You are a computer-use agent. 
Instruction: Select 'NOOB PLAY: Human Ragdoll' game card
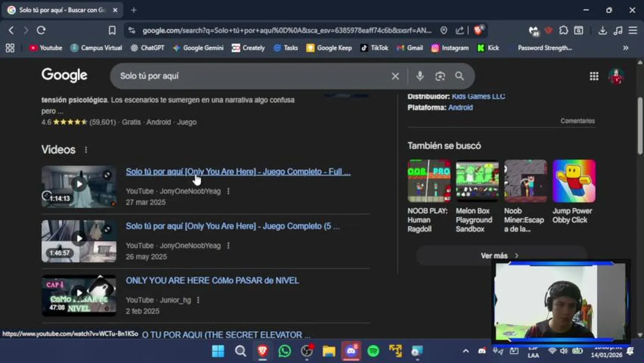coord(429,197)
